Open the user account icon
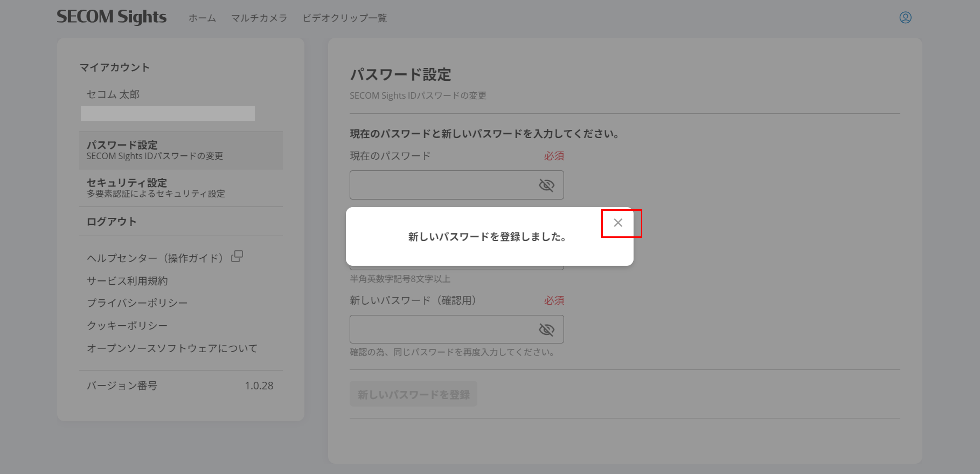Viewport: 980px width, 474px height. click(905, 17)
